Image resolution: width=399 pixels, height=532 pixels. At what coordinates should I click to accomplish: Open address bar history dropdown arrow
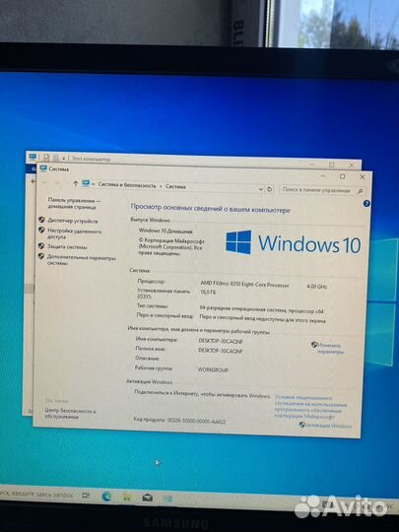pyautogui.click(x=260, y=189)
